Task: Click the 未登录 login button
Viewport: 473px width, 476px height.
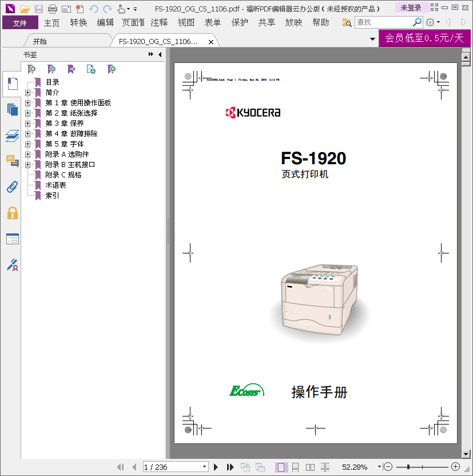Action: click(411, 8)
